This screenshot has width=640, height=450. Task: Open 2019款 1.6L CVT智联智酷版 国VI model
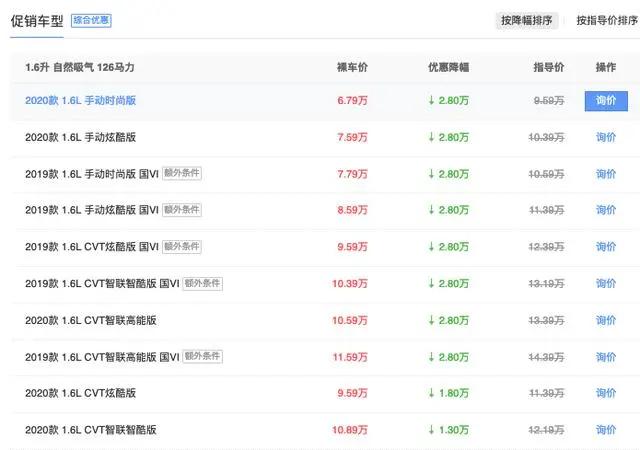point(102,283)
